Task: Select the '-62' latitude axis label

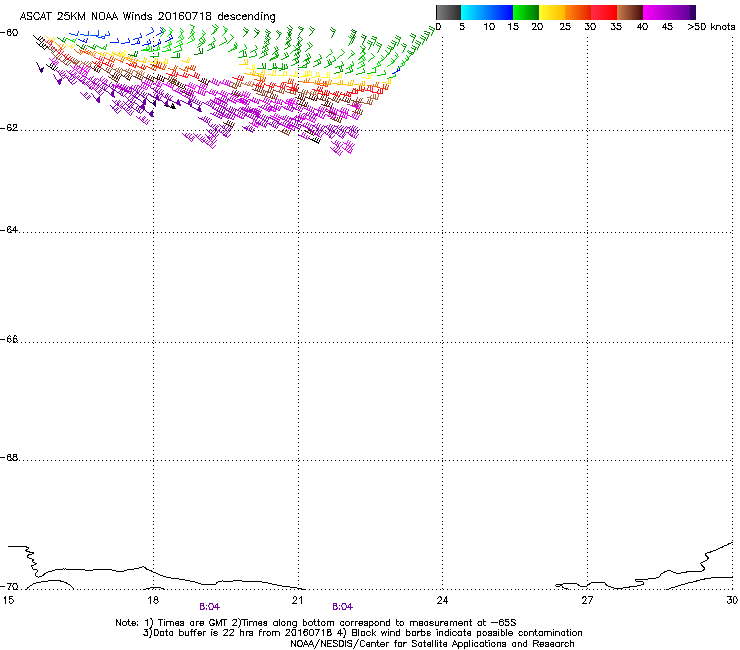Action: point(9,128)
